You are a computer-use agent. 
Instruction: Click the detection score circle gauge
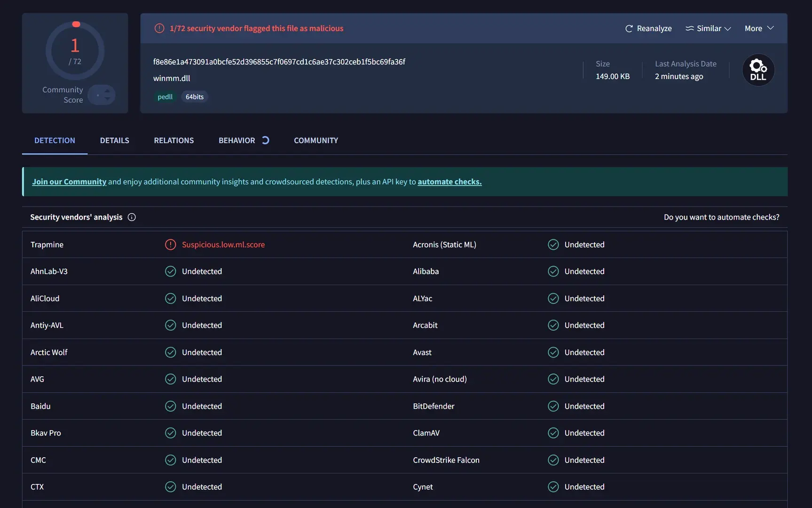(75, 51)
